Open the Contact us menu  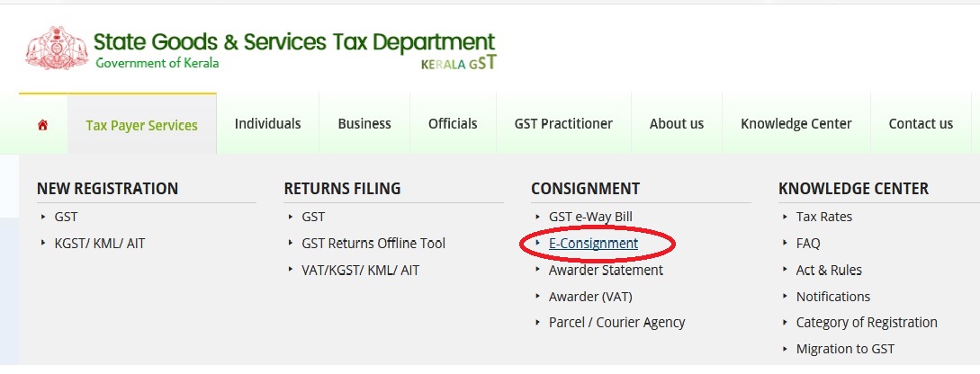coord(921,124)
